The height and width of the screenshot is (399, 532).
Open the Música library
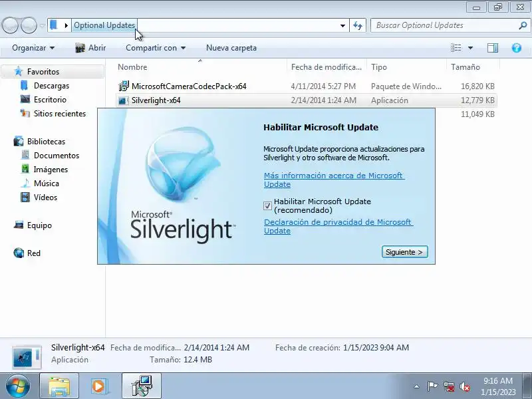pos(47,184)
